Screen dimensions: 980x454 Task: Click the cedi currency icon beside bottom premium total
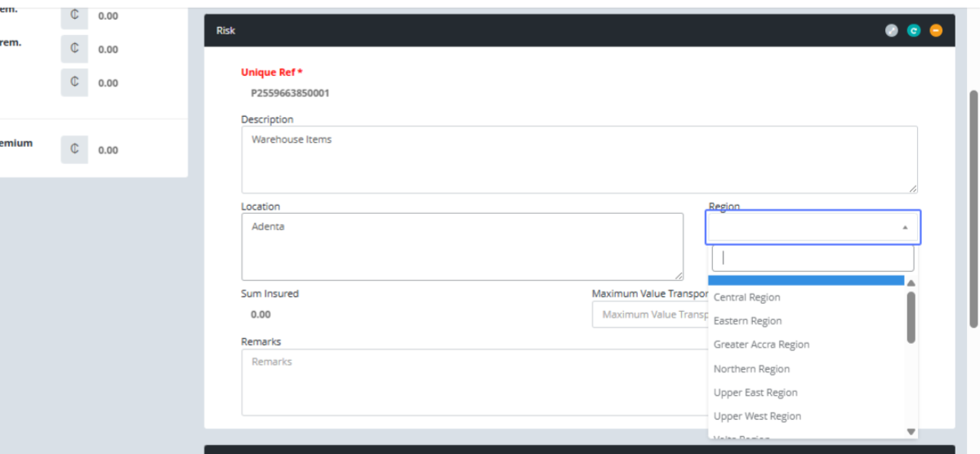click(74, 149)
